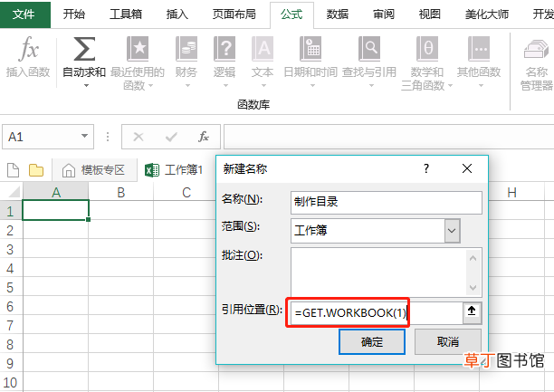Open Date and Time (日期和时间) functions
Image resolution: width=554 pixels, height=392 pixels.
click(310, 62)
